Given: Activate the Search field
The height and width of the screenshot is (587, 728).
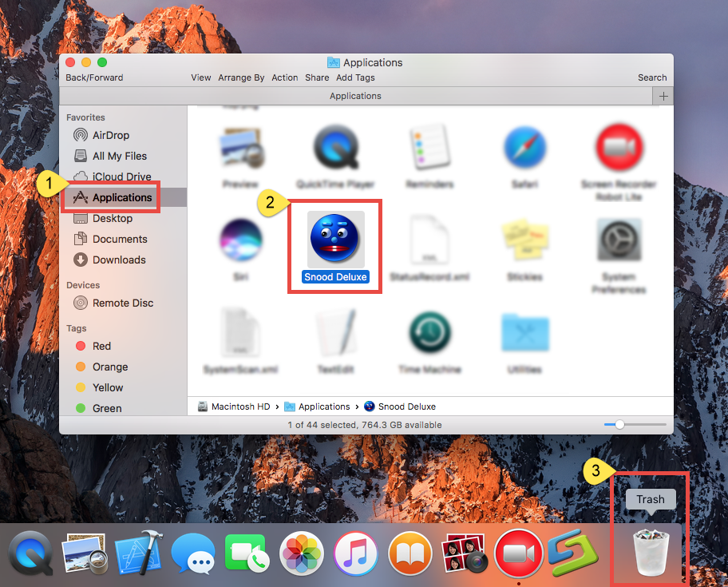Looking at the screenshot, I should [x=652, y=77].
